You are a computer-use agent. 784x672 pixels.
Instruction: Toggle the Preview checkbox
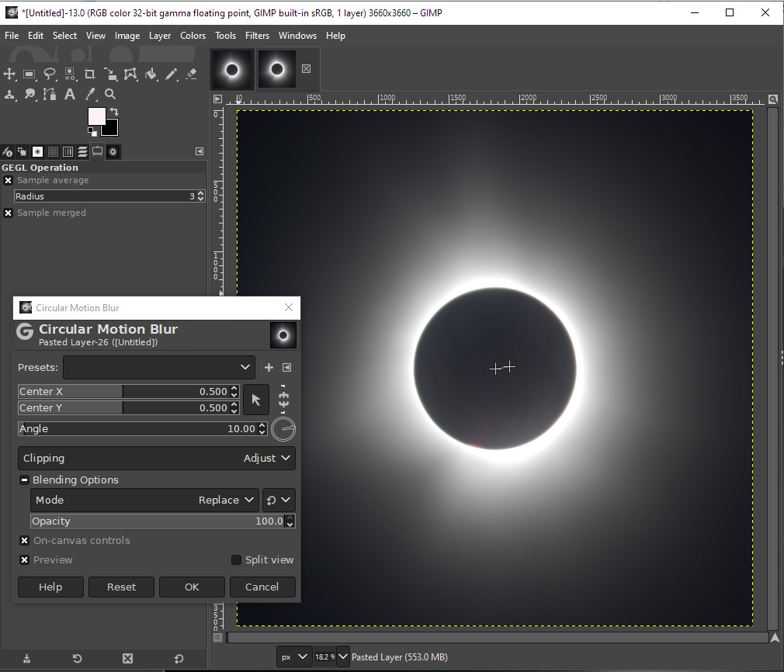(x=25, y=560)
